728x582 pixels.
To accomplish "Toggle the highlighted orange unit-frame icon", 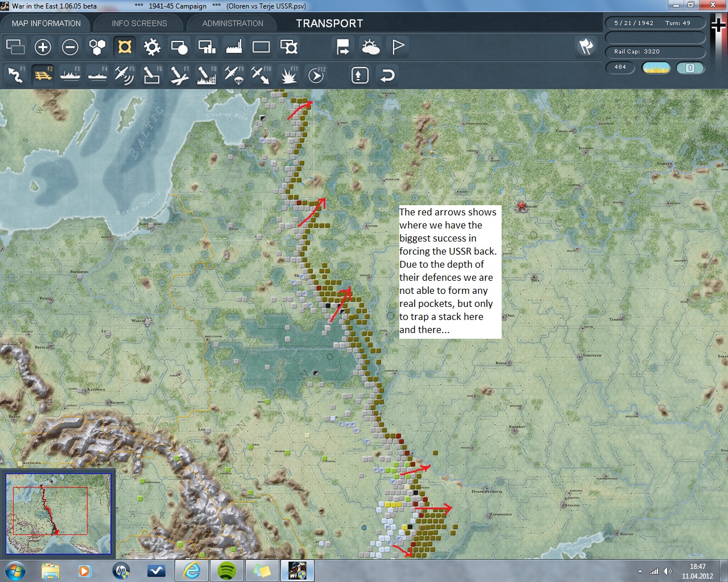I will tap(125, 47).
